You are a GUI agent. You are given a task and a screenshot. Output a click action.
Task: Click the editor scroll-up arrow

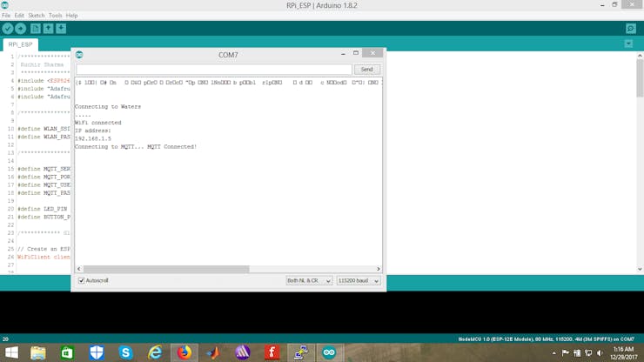click(x=640, y=56)
